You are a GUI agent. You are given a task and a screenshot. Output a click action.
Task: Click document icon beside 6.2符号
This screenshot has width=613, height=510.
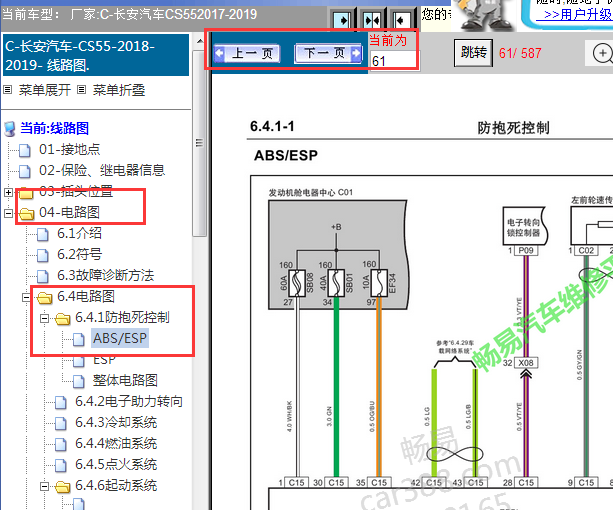[x=43, y=256]
